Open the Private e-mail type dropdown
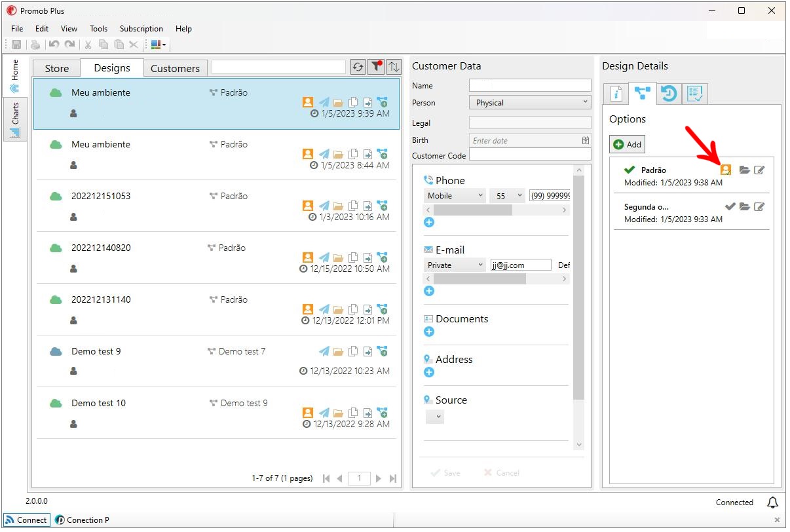Viewport: 790px width, 532px height. 455,265
